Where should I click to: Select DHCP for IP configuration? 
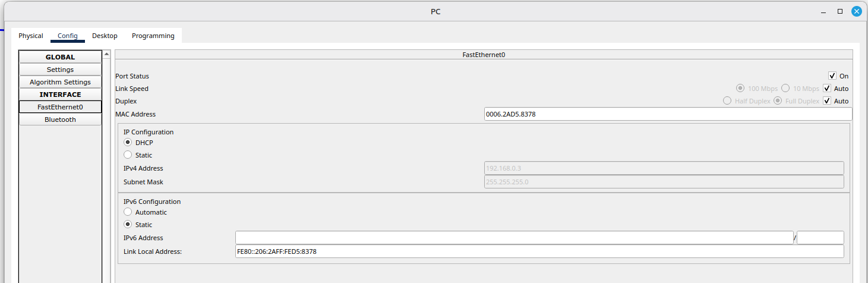128,143
